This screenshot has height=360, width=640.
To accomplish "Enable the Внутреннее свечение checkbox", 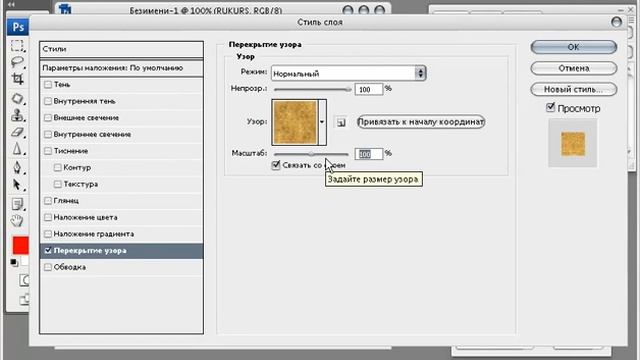I will coord(48,134).
